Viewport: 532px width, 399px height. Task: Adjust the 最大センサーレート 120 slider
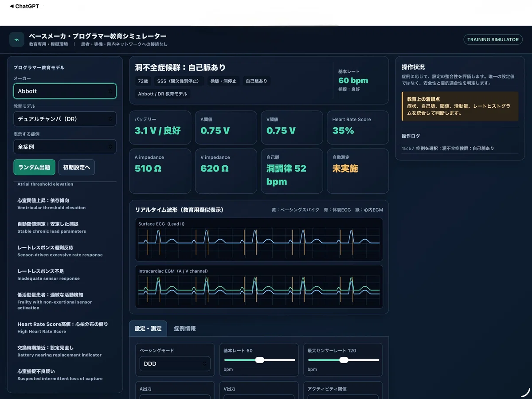(343, 360)
